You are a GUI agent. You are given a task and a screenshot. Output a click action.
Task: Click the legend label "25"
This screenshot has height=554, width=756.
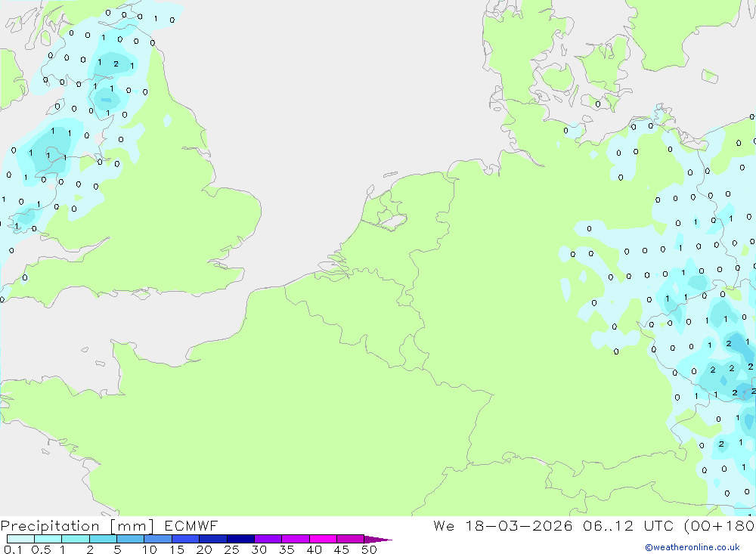click(x=231, y=549)
